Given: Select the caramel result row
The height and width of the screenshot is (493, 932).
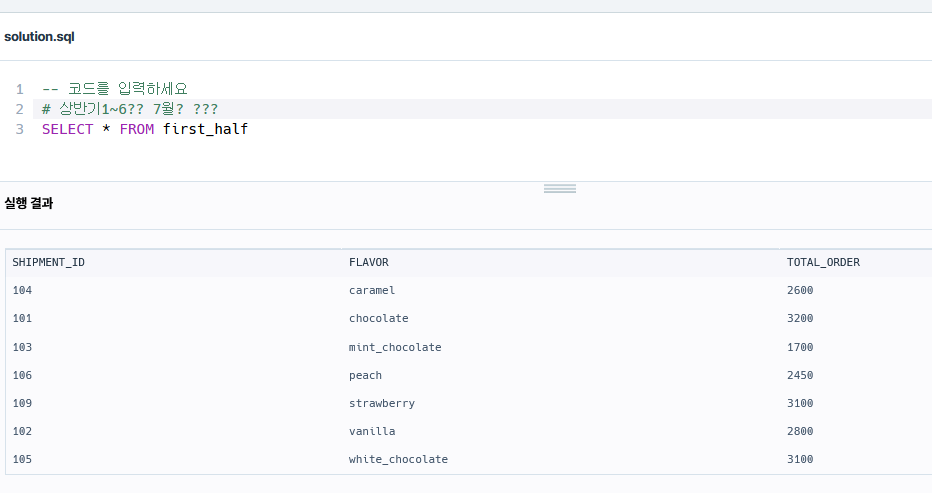Looking at the screenshot, I should click(x=468, y=290).
